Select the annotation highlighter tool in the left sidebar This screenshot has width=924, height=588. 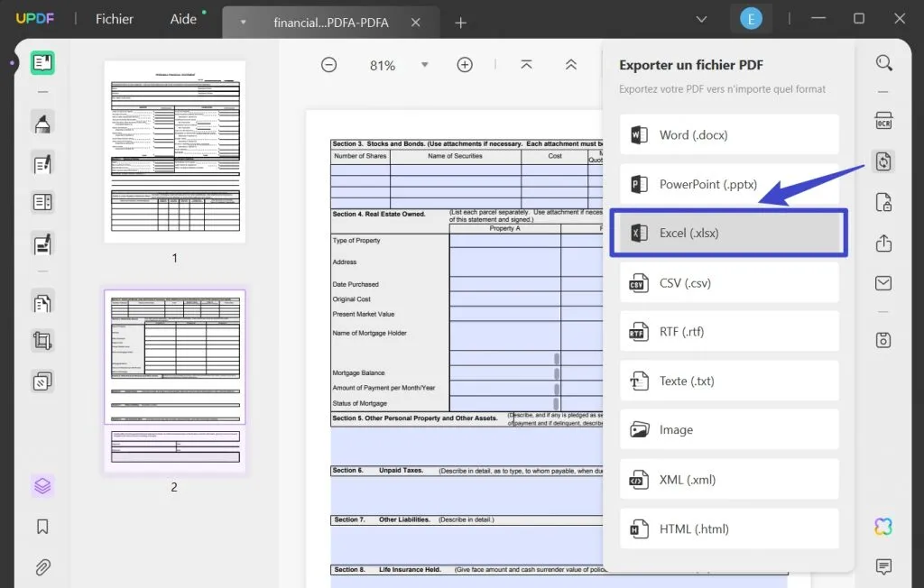pyautogui.click(x=42, y=122)
